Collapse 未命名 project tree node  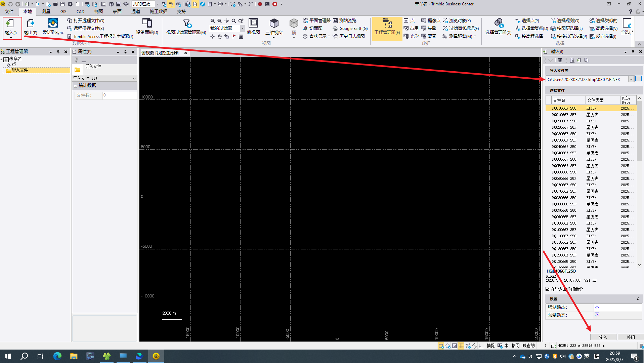point(2,59)
